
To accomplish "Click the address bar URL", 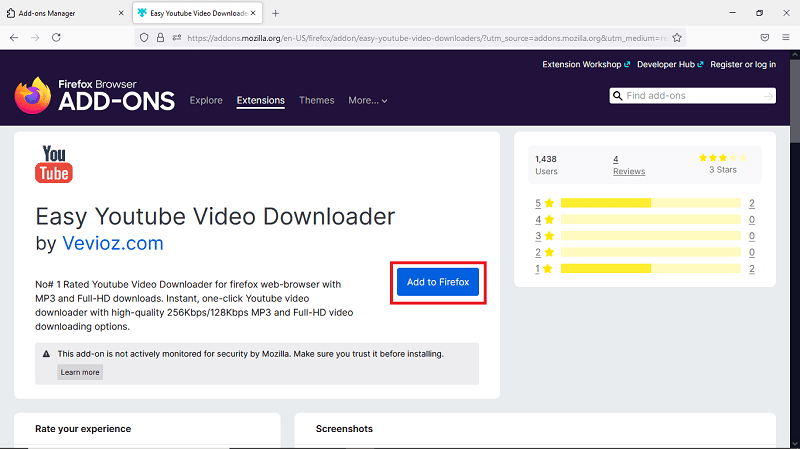I will point(427,38).
